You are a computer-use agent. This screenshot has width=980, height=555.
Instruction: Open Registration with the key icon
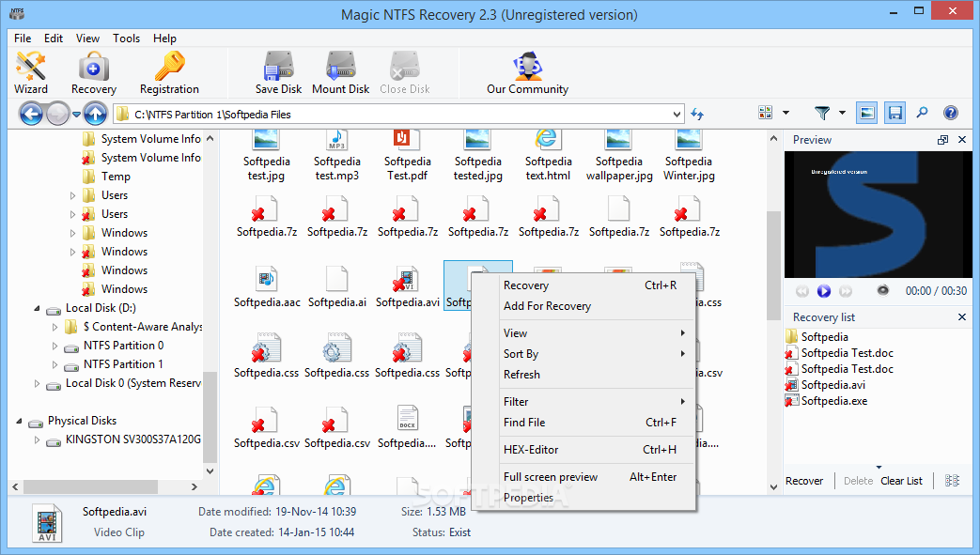pyautogui.click(x=169, y=72)
